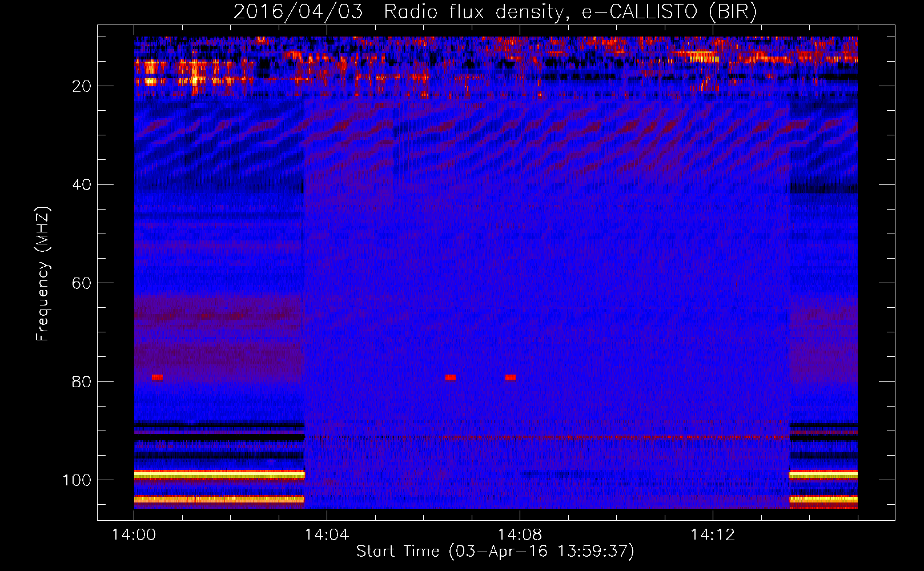The image size is (924, 571).
Task: Click the 14:08 time axis label
Action: 520,535
